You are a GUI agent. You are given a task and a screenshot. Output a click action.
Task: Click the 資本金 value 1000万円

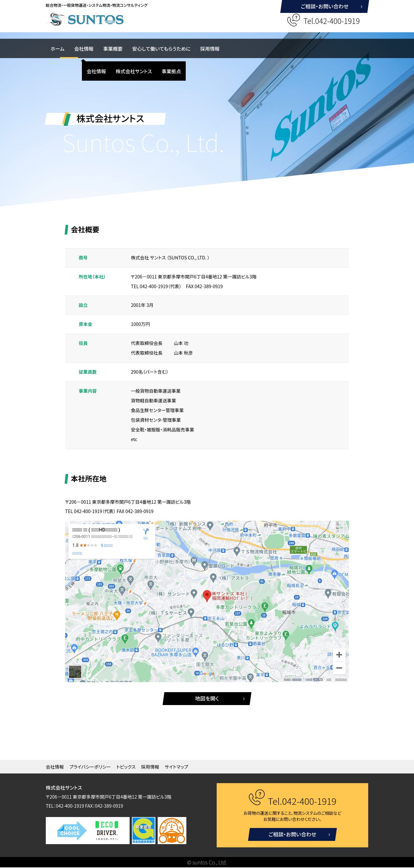coord(140,324)
